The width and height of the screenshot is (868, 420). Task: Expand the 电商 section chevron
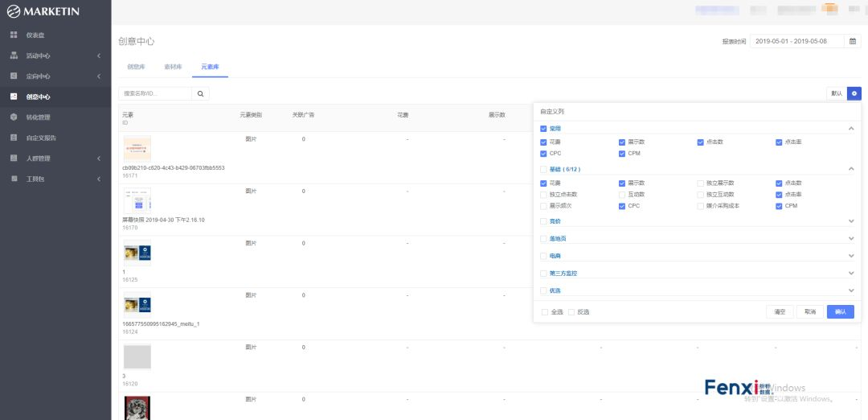(851, 256)
